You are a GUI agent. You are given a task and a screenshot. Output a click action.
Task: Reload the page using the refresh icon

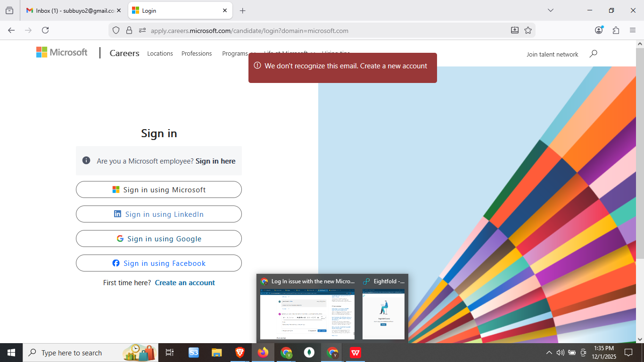pos(45,30)
